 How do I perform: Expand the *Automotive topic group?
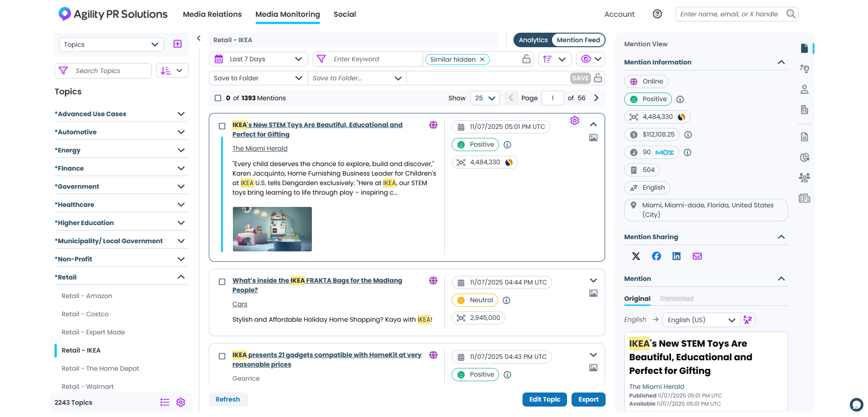pos(181,132)
